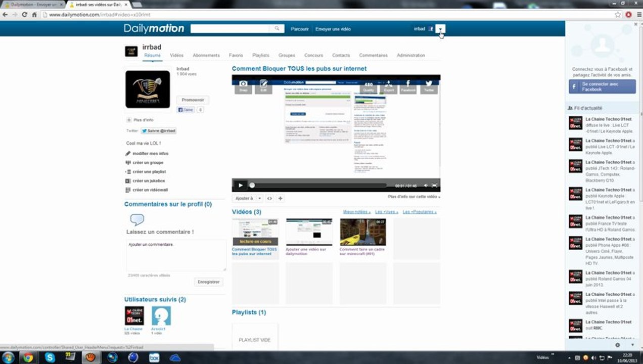
Task: Click the browser address bar
Action: click(x=329, y=15)
